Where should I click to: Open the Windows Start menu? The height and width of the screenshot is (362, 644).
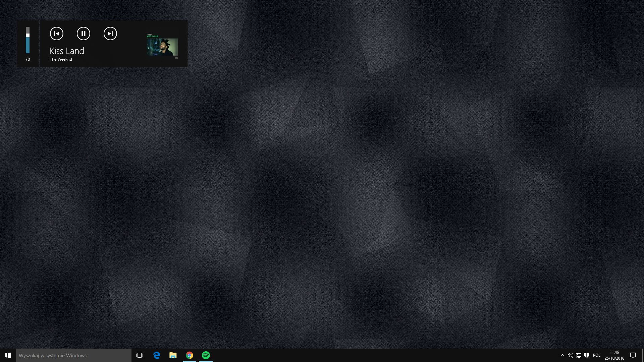tap(8, 355)
